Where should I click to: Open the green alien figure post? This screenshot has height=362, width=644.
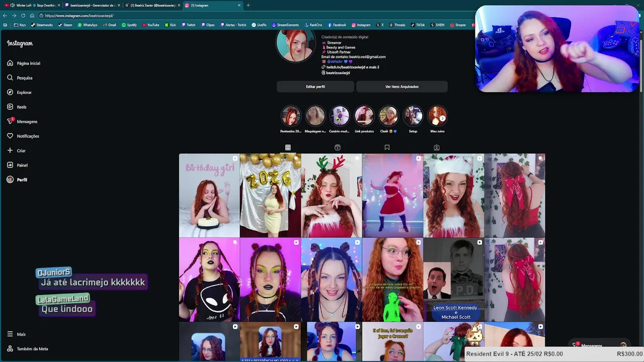[x=392, y=280]
